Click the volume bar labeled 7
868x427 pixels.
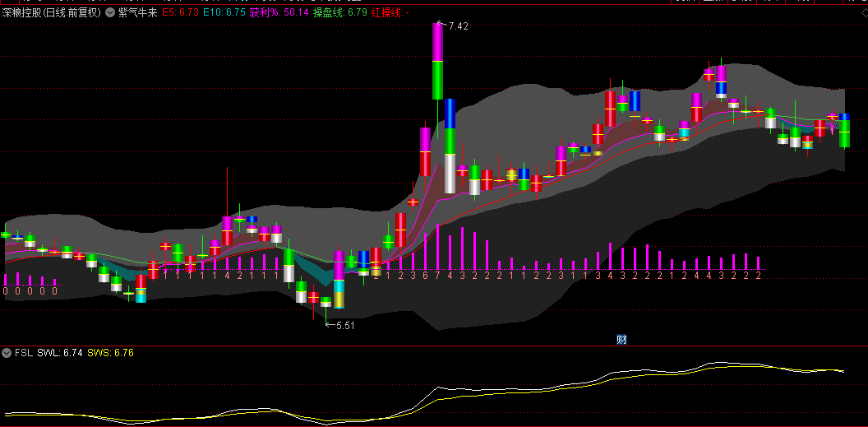coord(437,247)
